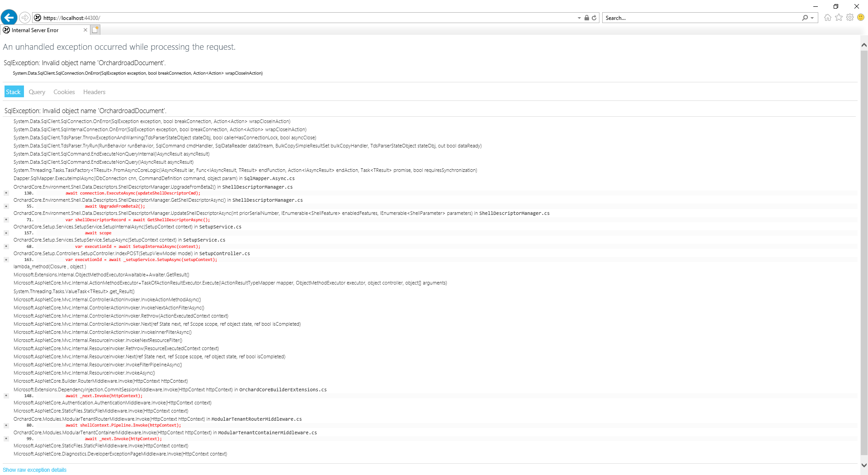The width and height of the screenshot is (868, 475).
Task: Switch to the Cookies tab
Action: tap(64, 92)
